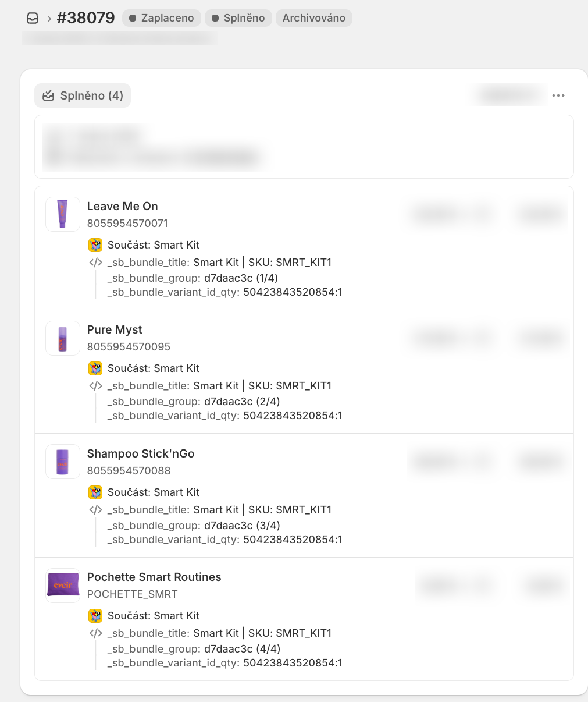The height and width of the screenshot is (702, 588).
Task: Open the Pochette Smart Routines product thumbnail
Action: 63,585
